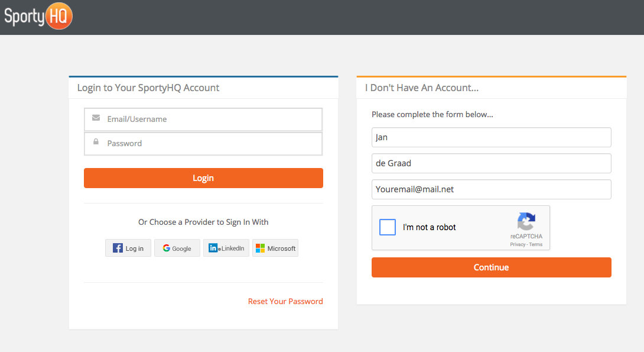Open the reCAPTCHA Privacy link
644x352 pixels.
pyautogui.click(x=518, y=244)
